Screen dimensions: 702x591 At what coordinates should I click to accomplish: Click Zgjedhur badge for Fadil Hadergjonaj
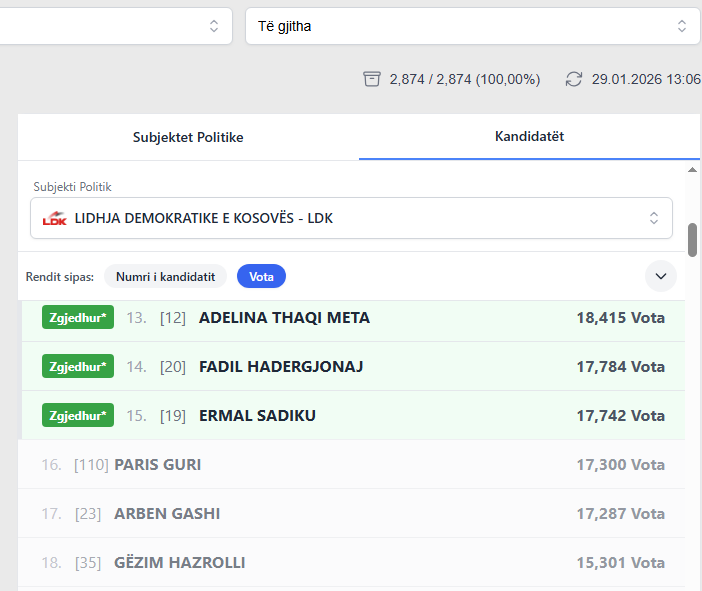[x=78, y=367]
